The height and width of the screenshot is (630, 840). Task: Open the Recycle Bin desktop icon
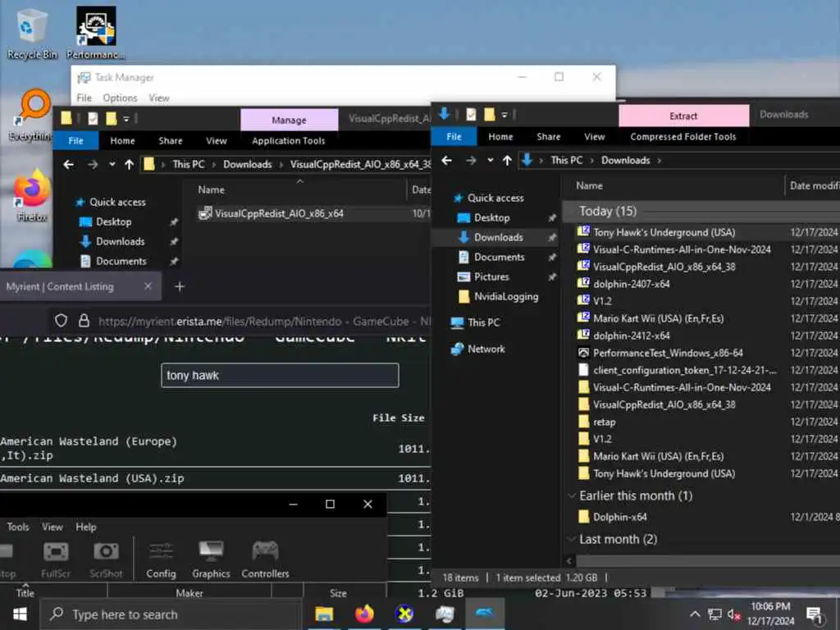coord(31,33)
